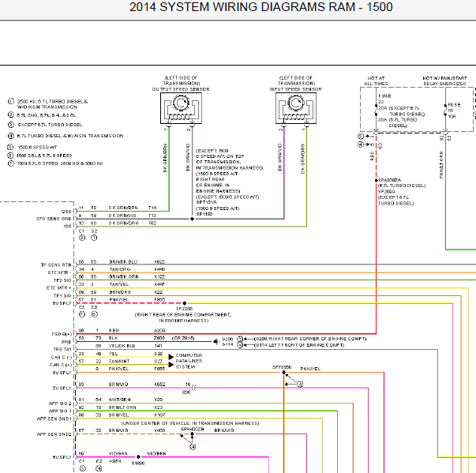The width and height of the screenshot is (476, 473).
Task: Click RIGHT REAR OF ENGINE COMPARTMENT note
Action: click(x=183, y=317)
